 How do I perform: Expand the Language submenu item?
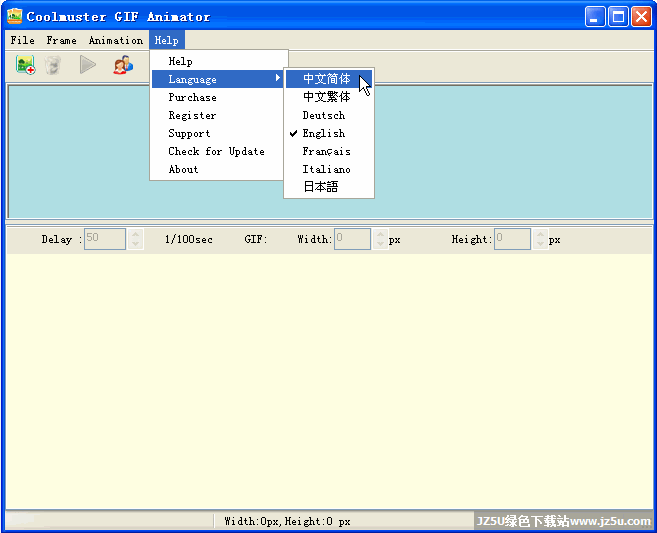pyautogui.click(x=217, y=79)
